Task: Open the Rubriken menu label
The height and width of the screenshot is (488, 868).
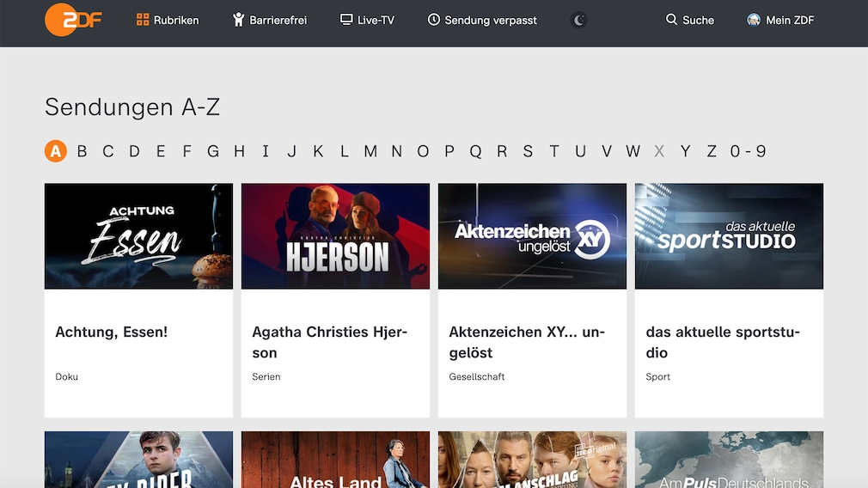Action: 176,21
